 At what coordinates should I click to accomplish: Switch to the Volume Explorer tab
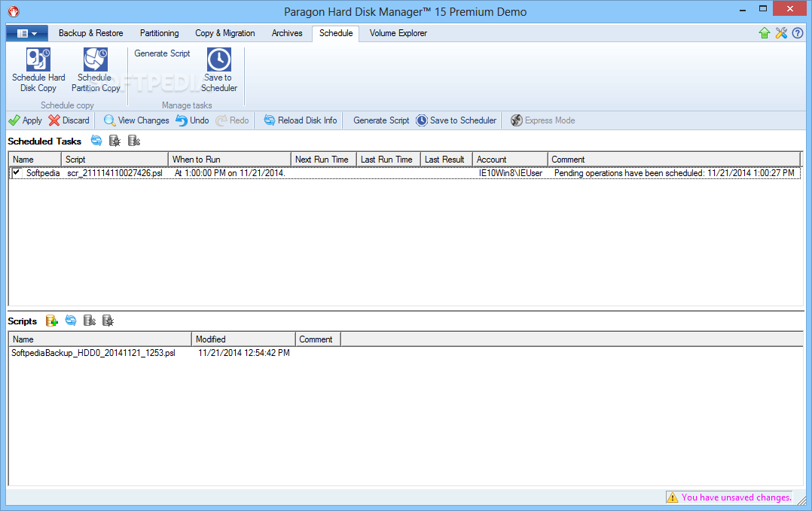click(x=398, y=33)
